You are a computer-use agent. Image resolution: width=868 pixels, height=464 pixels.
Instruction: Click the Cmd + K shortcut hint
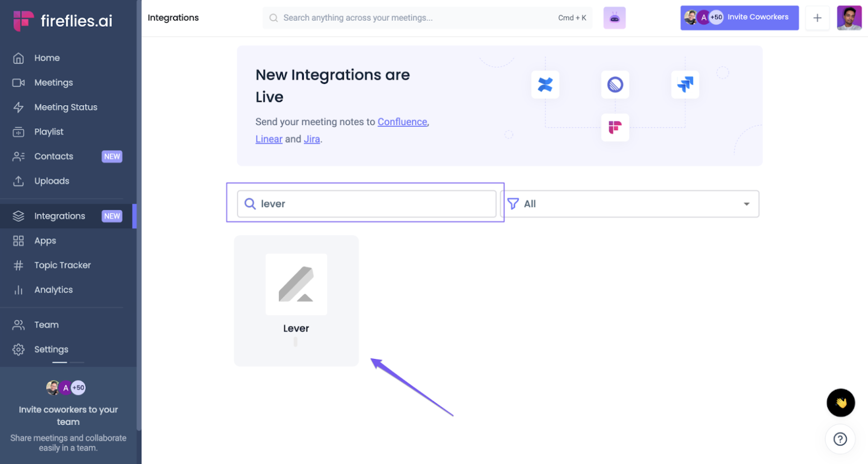[572, 18]
